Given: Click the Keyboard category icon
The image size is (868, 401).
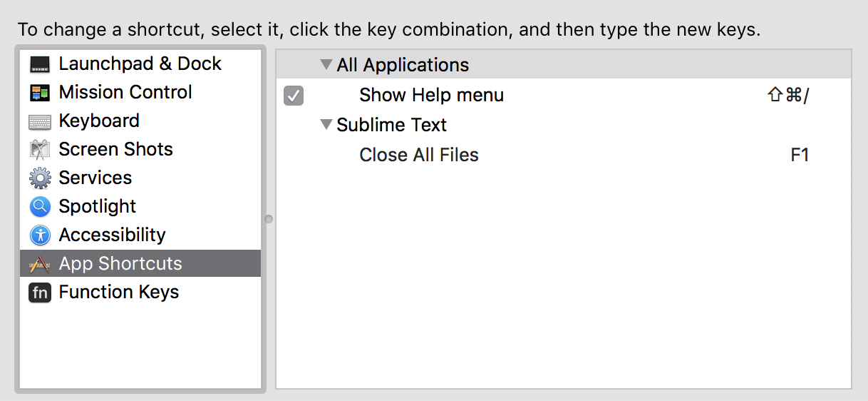Looking at the screenshot, I should click(x=40, y=122).
